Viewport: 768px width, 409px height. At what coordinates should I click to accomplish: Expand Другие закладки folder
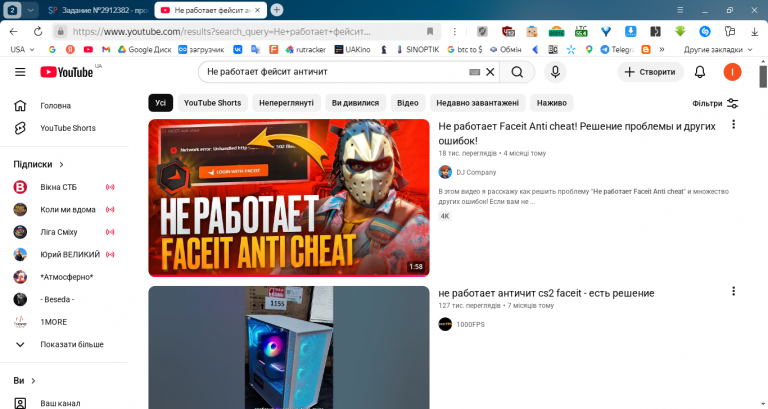[718, 49]
